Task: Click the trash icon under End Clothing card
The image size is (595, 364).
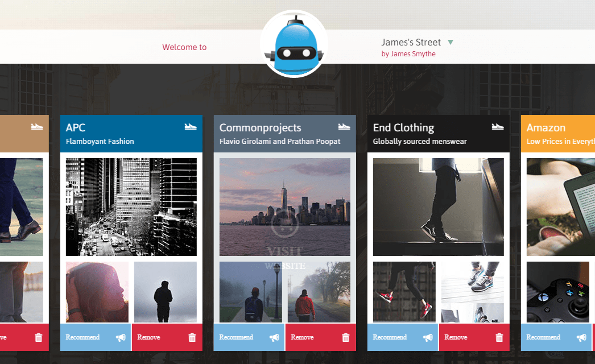Action: click(499, 337)
